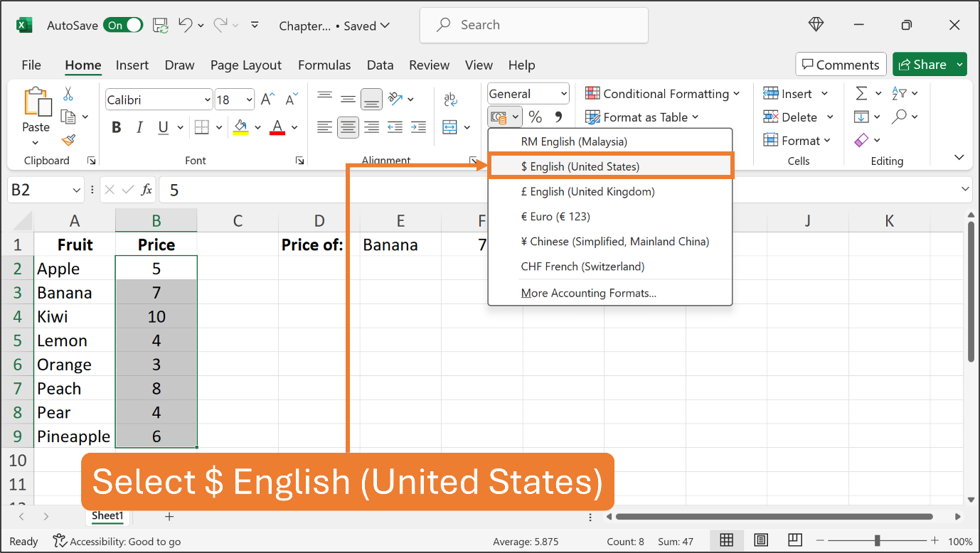
Task: Open the Insert ribbon tab
Action: coord(132,65)
